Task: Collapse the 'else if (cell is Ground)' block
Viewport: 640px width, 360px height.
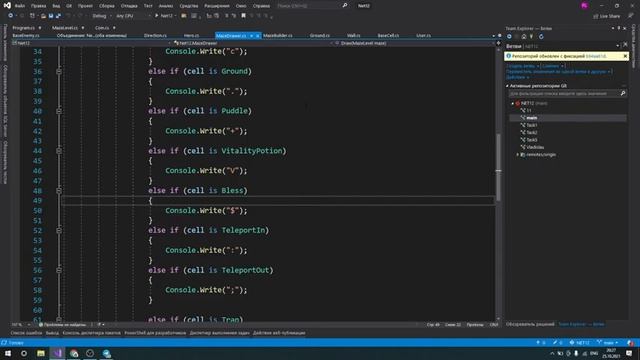Action: pyautogui.click(x=59, y=71)
